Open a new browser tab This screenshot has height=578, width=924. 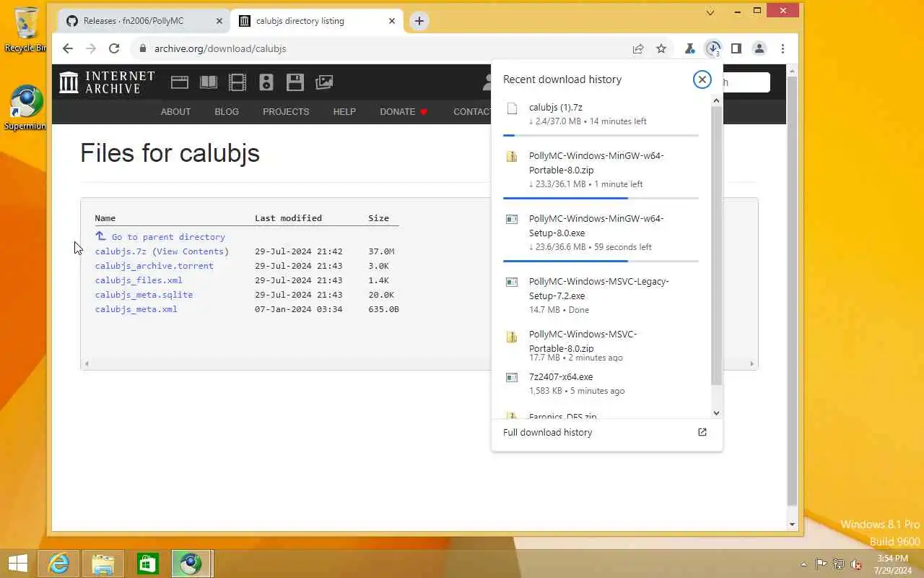[x=419, y=21]
